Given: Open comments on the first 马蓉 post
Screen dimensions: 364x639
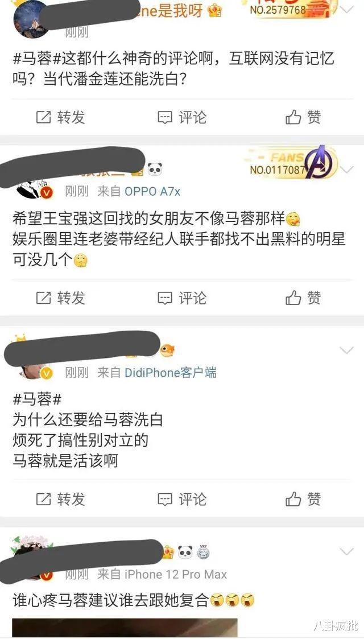Looking at the screenshot, I should [182, 117].
